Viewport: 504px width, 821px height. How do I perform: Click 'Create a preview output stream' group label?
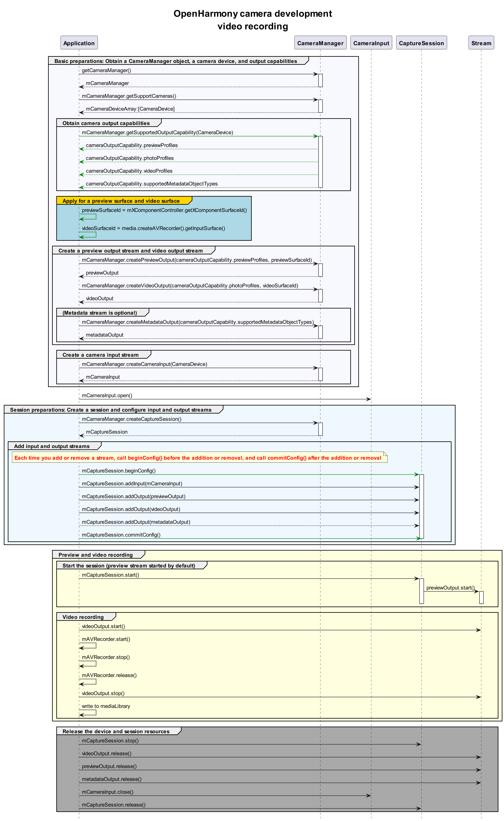pos(130,251)
